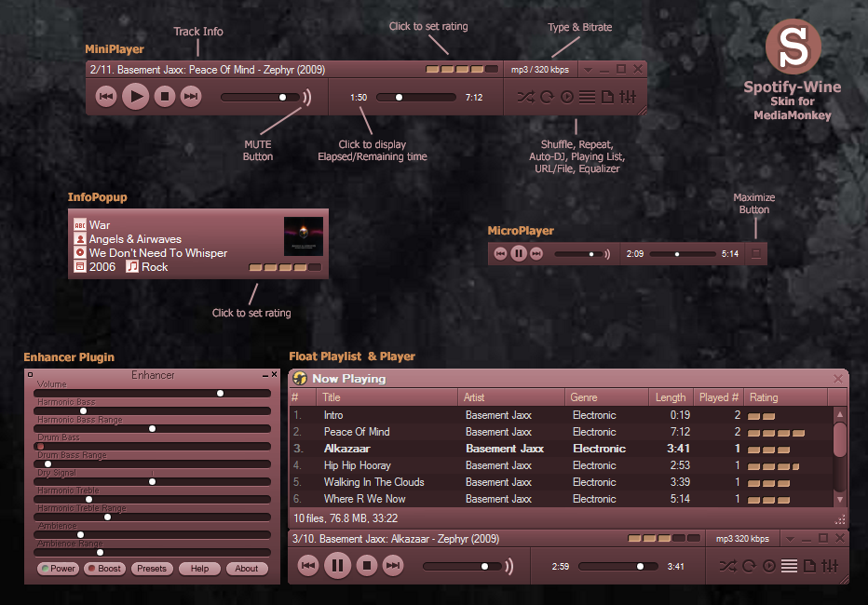Click album art thumbnail in InfoPopup

(304, 236)
